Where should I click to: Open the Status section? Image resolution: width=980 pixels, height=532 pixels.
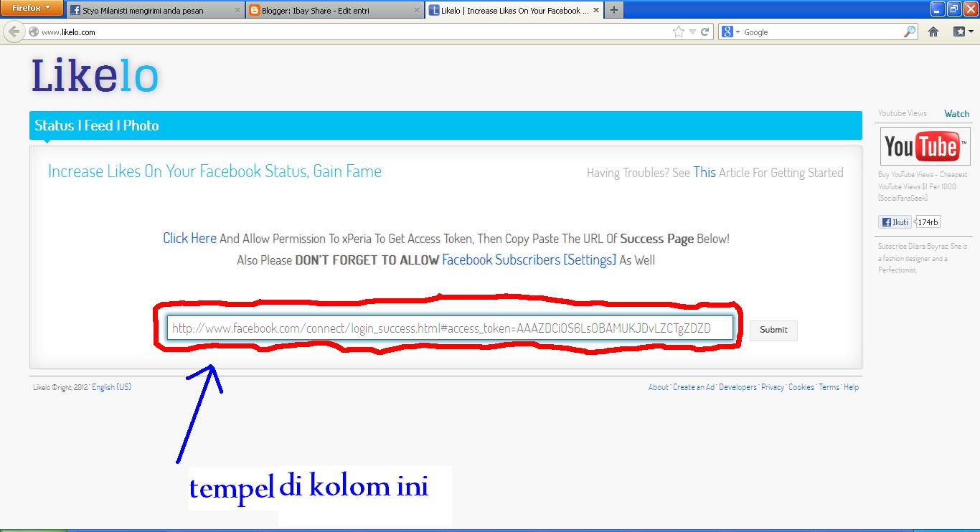click(x=55, y=125)
